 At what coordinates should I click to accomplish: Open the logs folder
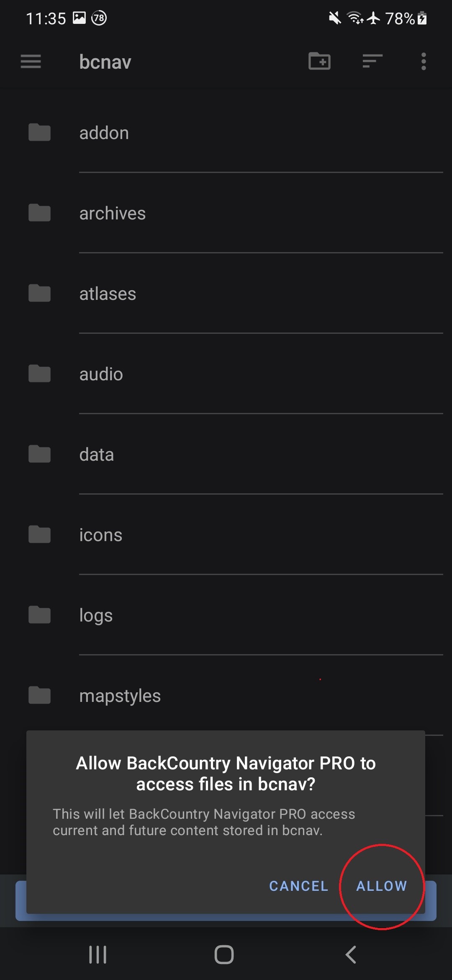96,616
